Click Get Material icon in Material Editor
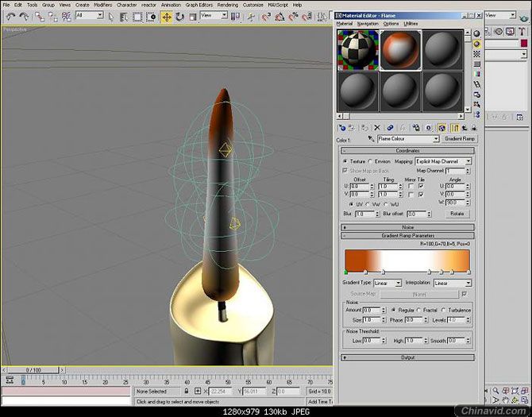Screen dimensions: 532x417 tap(341, 128)
